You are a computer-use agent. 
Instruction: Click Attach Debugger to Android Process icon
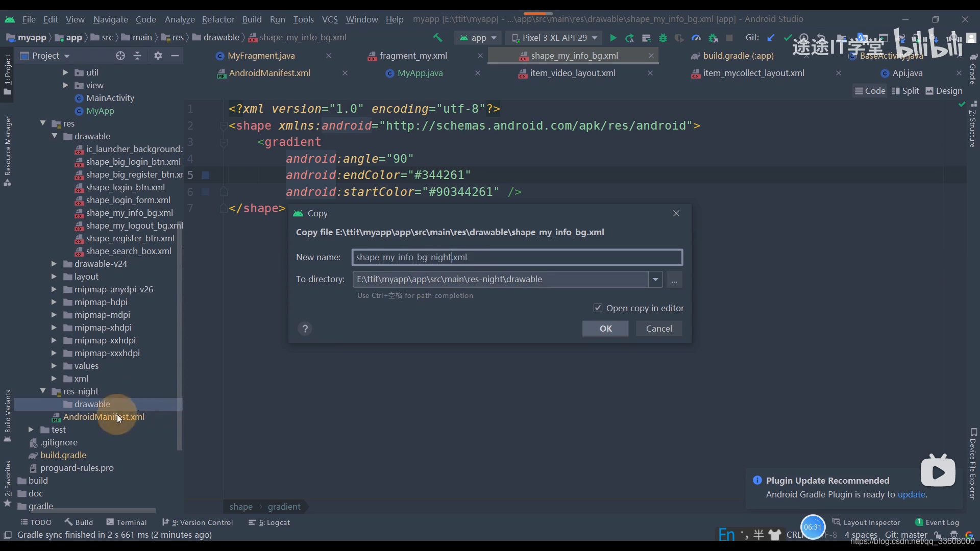point(713,38)
